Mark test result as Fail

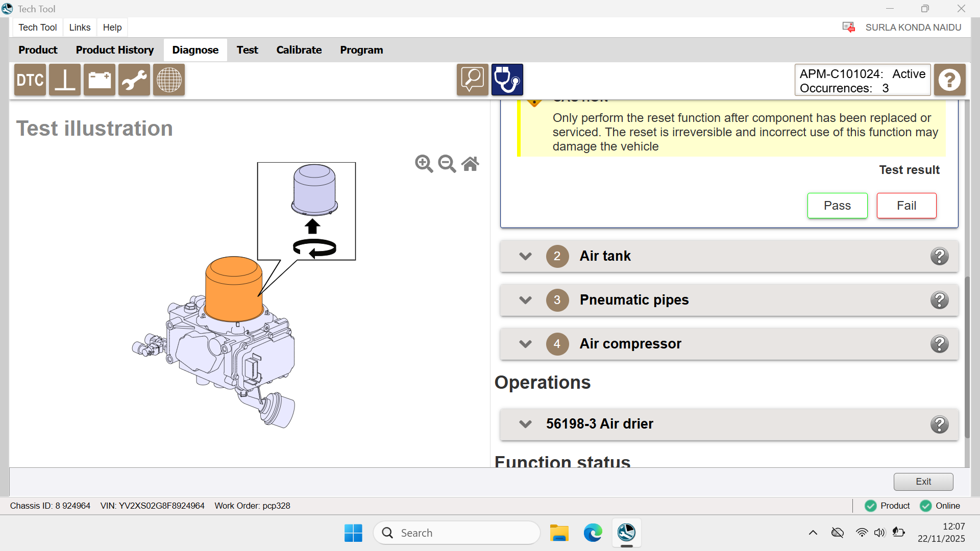(906, 206)
